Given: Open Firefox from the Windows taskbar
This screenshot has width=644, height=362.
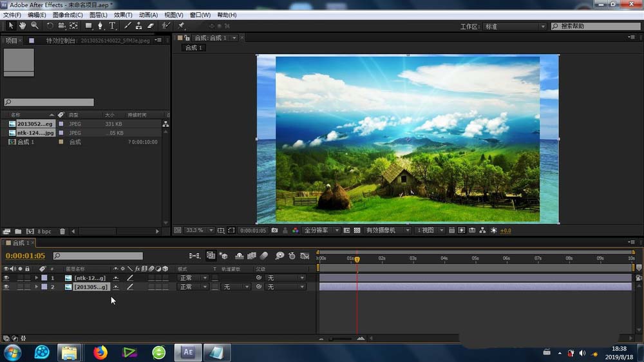Looking at the screenshot, I should click(x=100, y=352).
